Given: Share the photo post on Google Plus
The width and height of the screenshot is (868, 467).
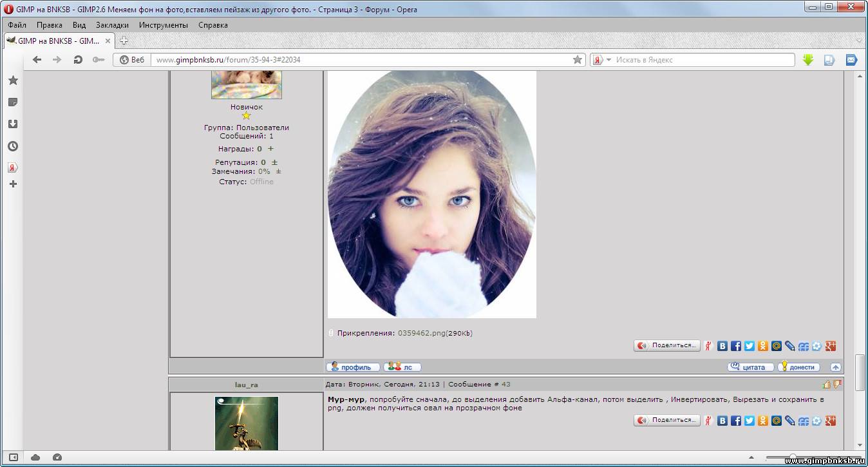Looking at the screenshot, I should [831, 346].
